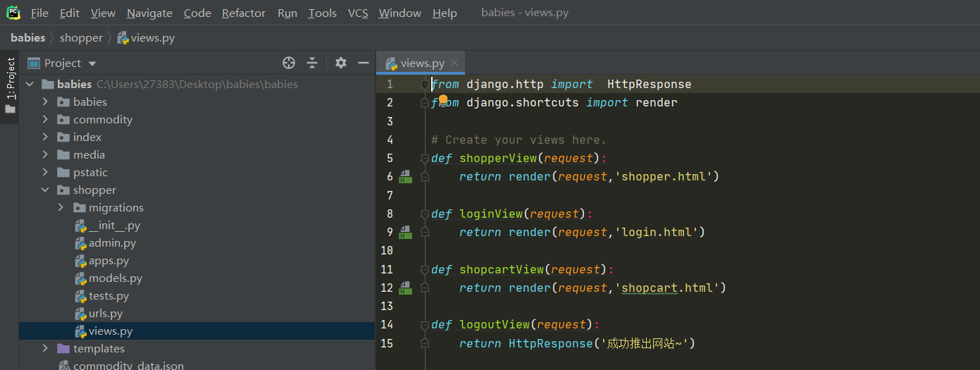Select the views.py editor tab
Viewport: 980px width, 370px height.
click(x=421, y=63)
